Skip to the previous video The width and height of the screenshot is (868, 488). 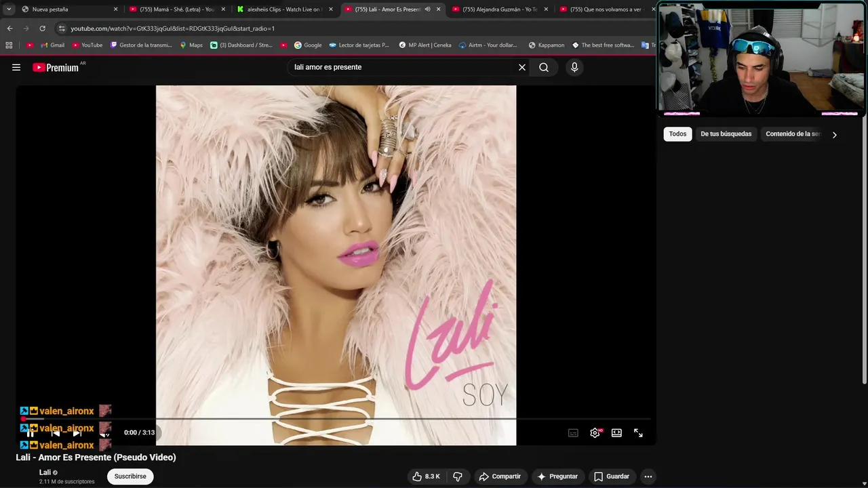tap(56, 432)
